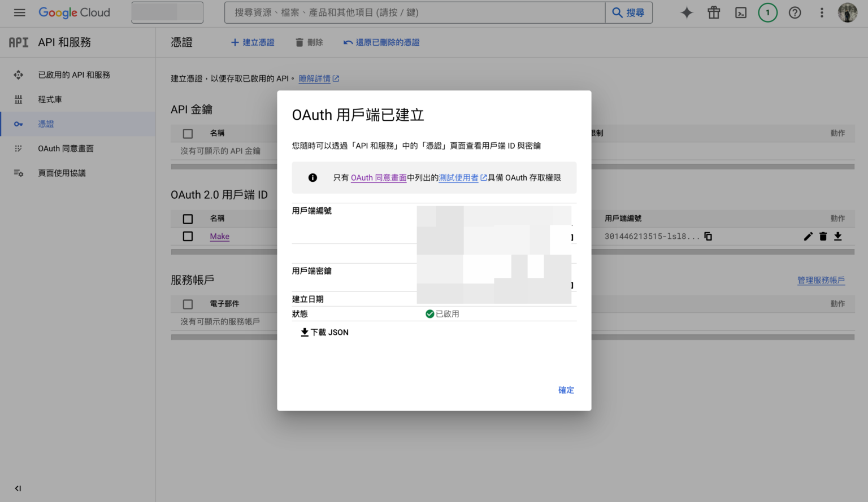Download Make client credentials via download icon

839,236
